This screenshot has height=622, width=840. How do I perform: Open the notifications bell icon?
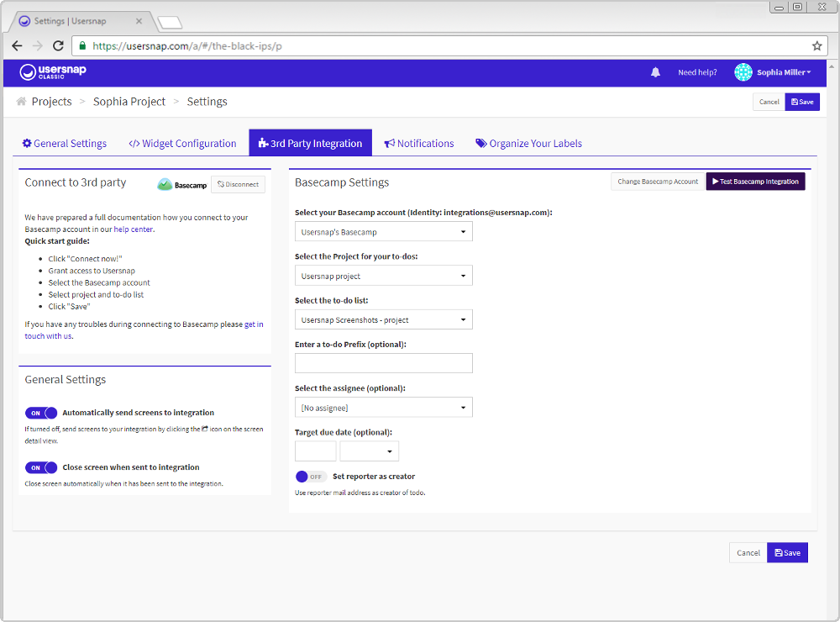point(655,72)
